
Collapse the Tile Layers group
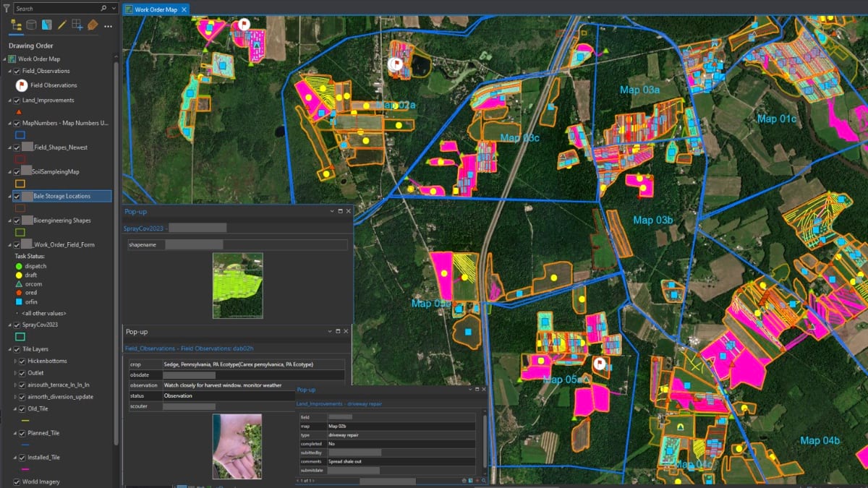[x=10, y=348]
